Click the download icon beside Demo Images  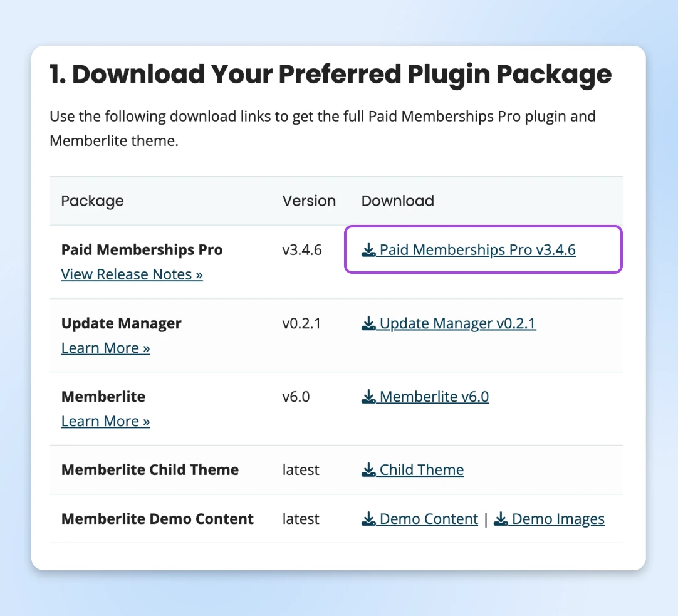tap(501, 519)
